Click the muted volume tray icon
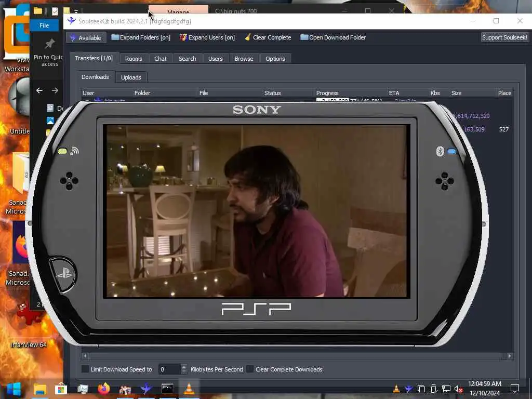This screenshot has height=399, width=532. tap(458, 389)
